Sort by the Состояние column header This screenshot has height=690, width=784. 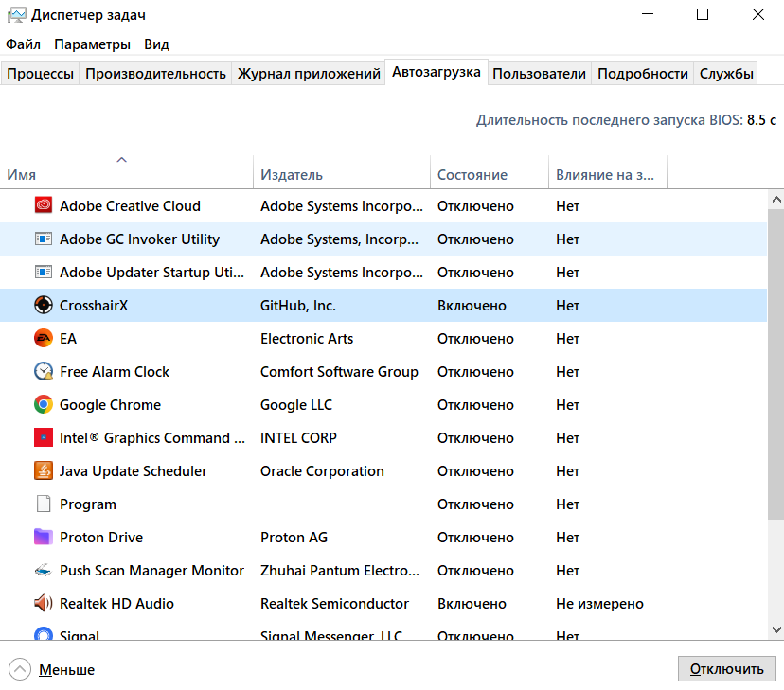490,172
